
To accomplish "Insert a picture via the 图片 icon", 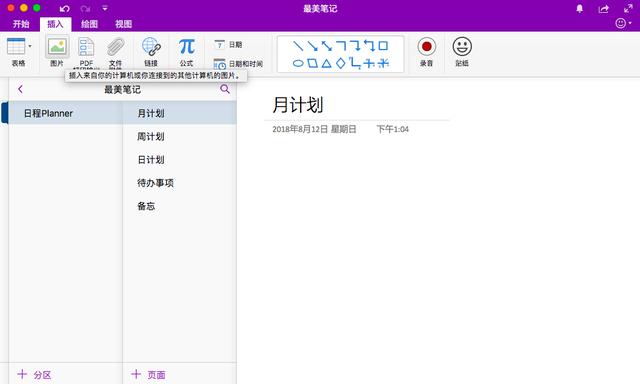I will pyautogui.click(x=57, y=47).
